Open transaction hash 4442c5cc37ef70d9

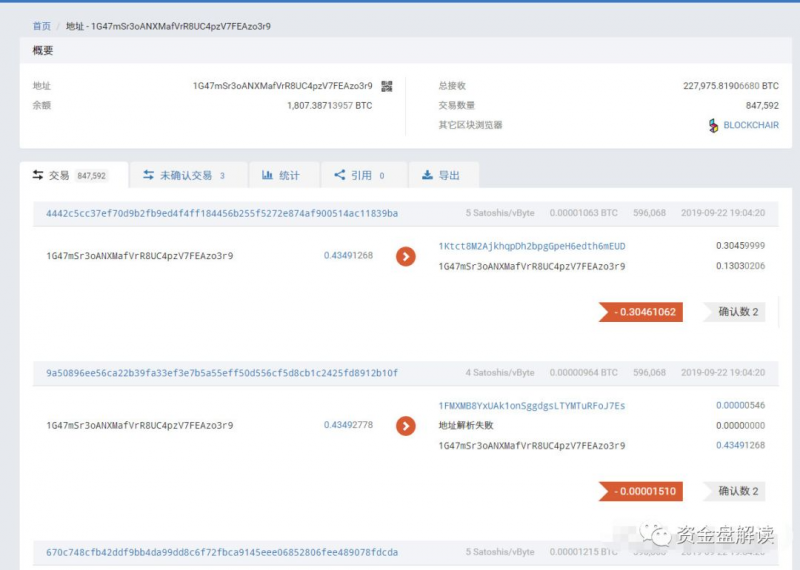(222, 213)
